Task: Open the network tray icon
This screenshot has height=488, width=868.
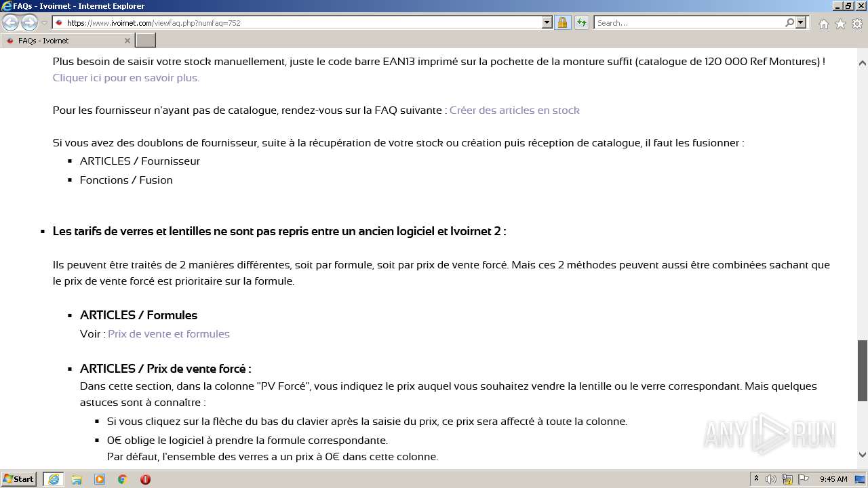Action: [787, 479]
